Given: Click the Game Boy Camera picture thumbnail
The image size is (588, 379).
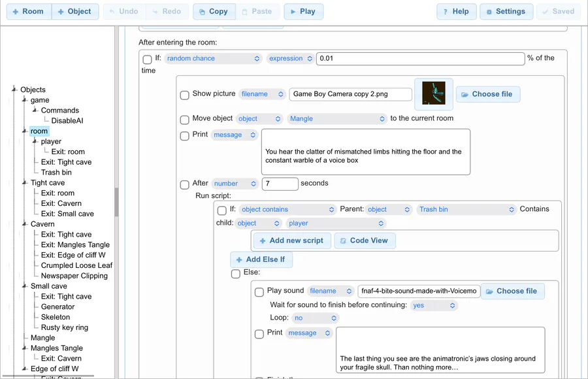Looking at the screenshot, I should pos(434,93).
